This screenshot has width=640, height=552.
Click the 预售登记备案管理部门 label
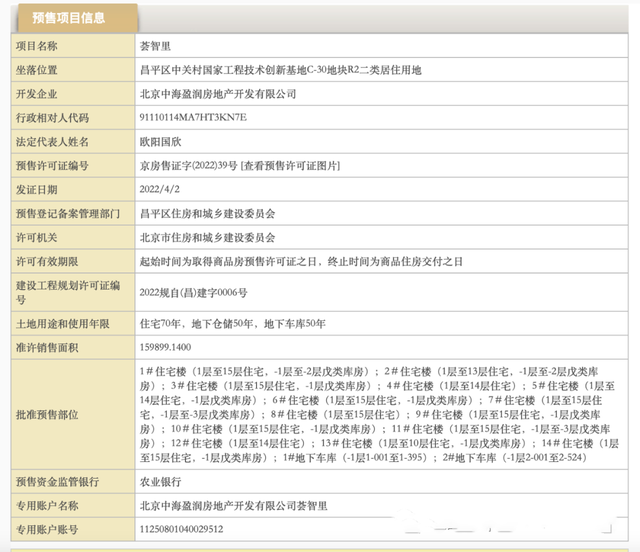68,214
